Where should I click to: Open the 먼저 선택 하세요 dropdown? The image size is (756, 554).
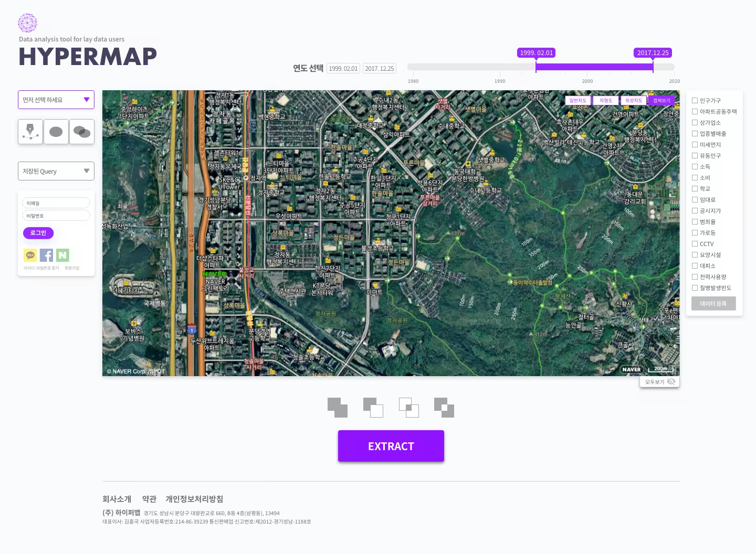tap(56, 100)
